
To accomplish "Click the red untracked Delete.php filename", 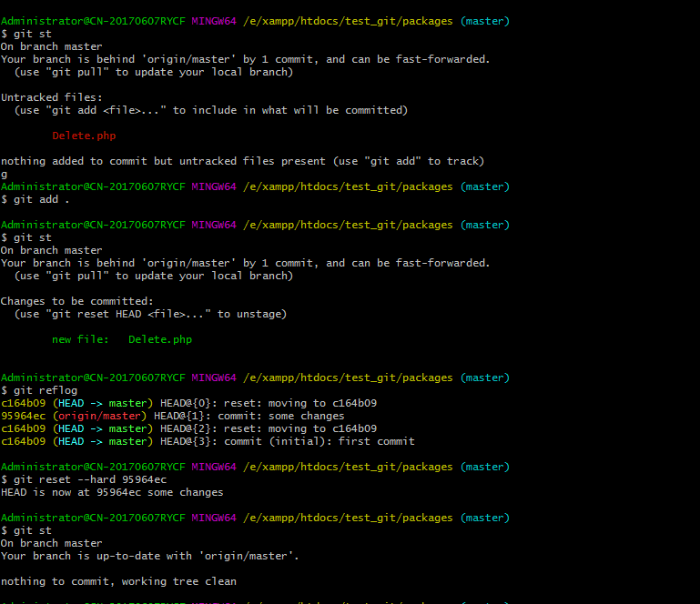I will point(84,136).
